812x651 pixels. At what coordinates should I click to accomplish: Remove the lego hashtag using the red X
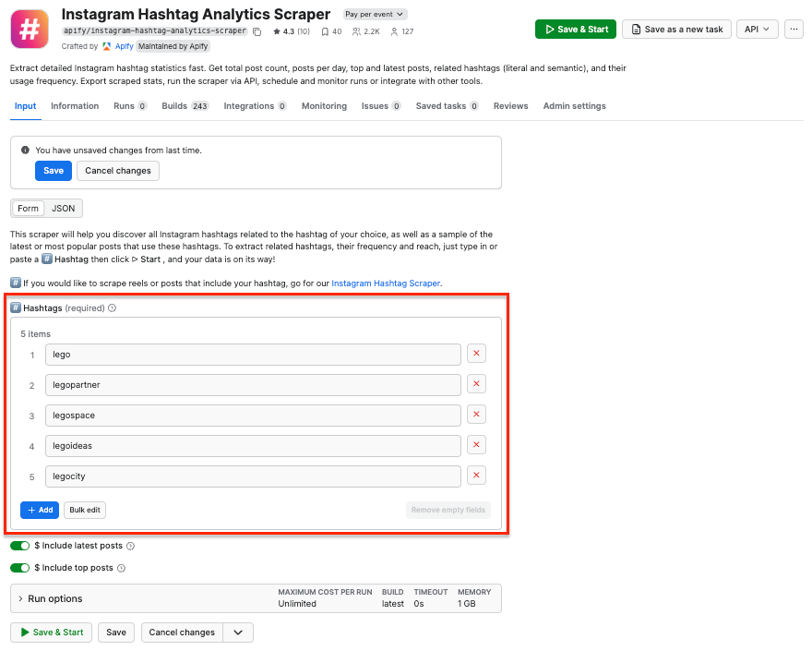coord(476,353)
